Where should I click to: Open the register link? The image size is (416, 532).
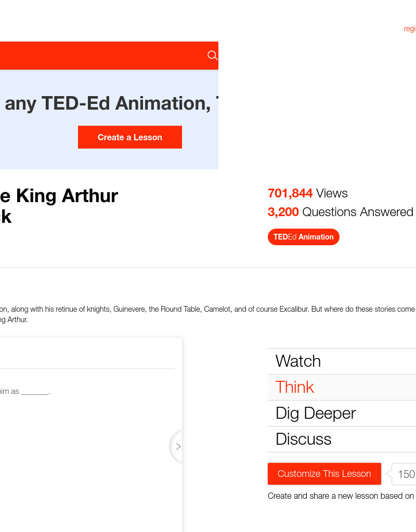tap(410, 29)
